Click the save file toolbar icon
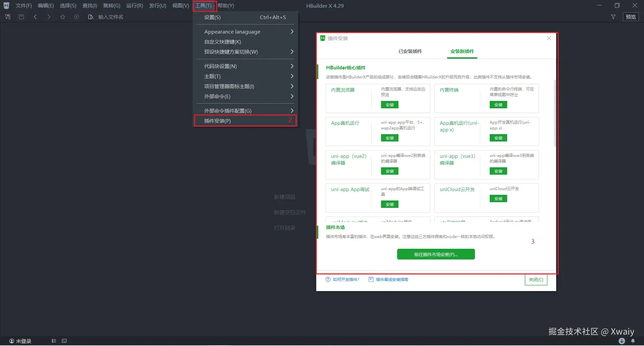The height and width of the screenshot is (346, 644). click(x=21, y=17)
